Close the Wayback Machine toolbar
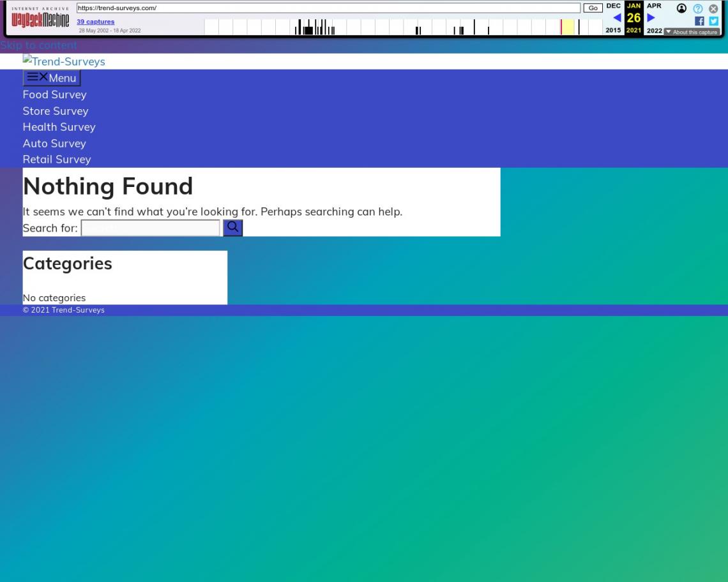 pyautogui.click(x=714, y=8)
